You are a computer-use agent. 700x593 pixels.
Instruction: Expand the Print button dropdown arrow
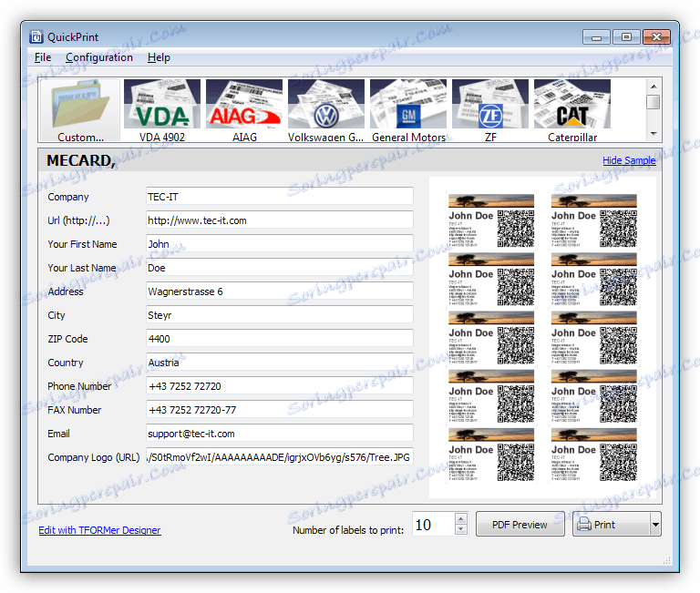pos(655,525)
